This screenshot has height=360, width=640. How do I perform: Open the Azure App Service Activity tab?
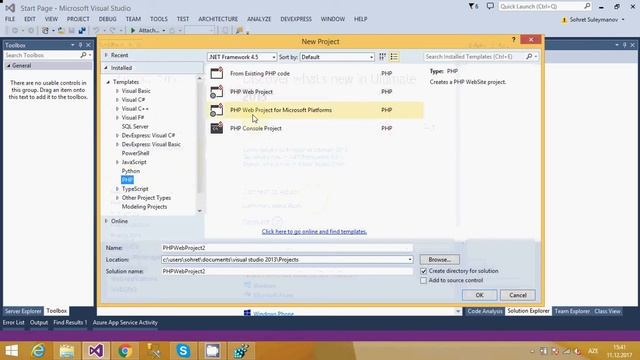click(125, 322)
